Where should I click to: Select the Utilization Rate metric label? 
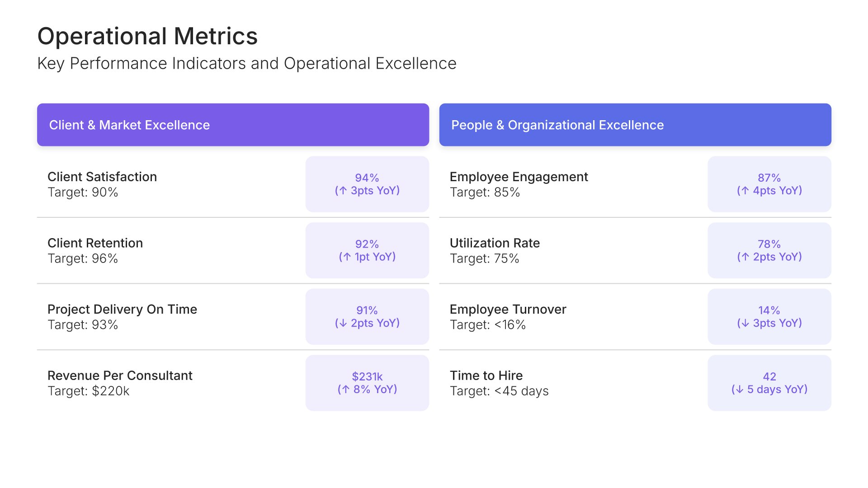pyautogui.click(x=495, y=243)
